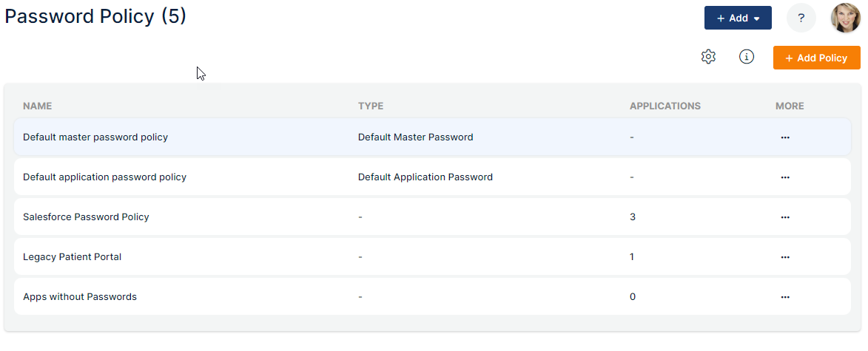The image size is (868, 351).
Task: Click the applications count 0 for Apps without Passwords
Action: [633, 297]
